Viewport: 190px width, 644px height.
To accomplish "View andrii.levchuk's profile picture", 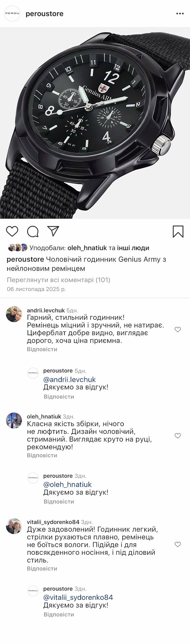I will 14,314.
